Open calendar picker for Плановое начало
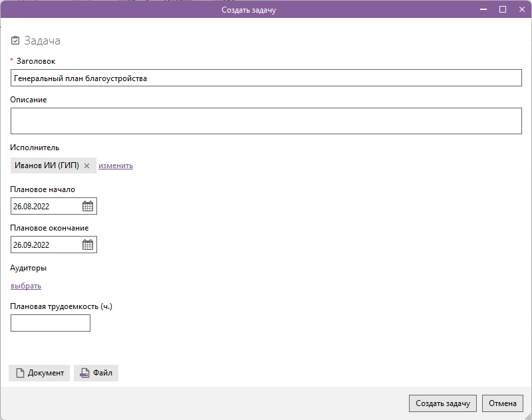The height and width of the screenshot is (420, 532). (88, 207)
